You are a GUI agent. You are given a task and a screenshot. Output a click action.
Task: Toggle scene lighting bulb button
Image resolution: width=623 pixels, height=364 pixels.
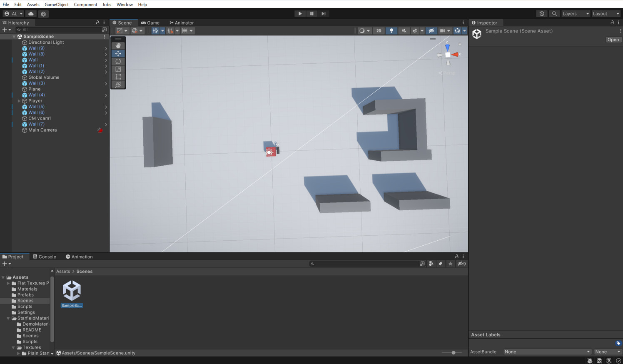click(391, 31)
